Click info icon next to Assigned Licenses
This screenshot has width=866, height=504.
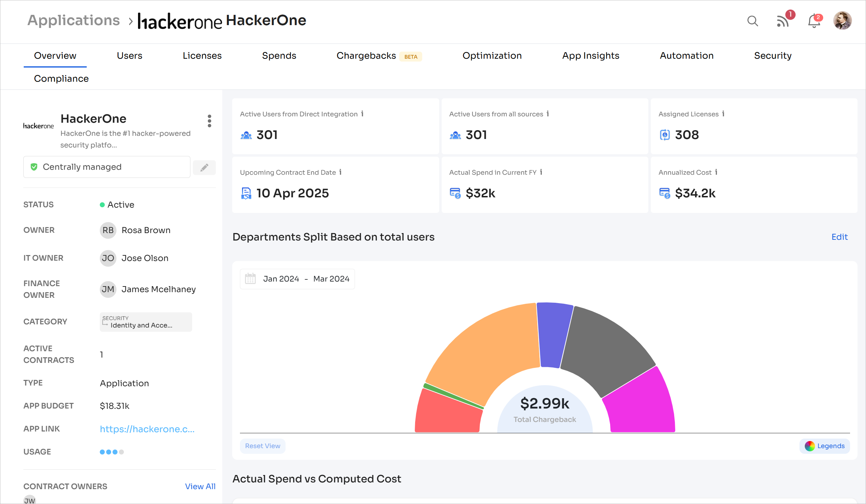pos(723,114)
